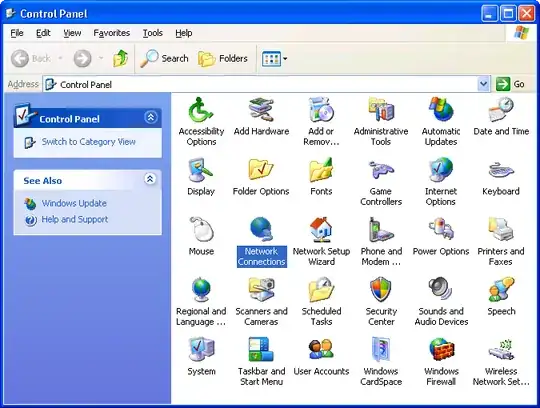Open Accessibility Options icon
The width and height of the screenshot is (540, 408).
click(x=201, y=122)
